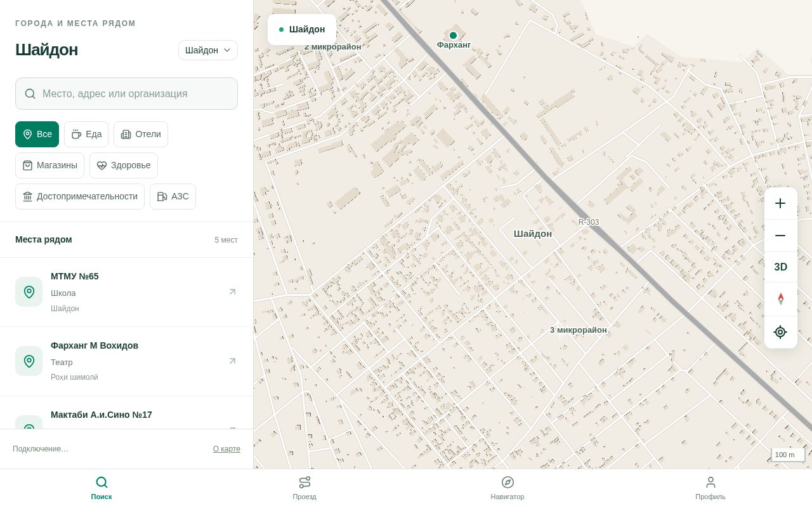This screenshot has height=508, width=812.
Task: Click the Фарханг marker on the map
Action: coord(453,36)
